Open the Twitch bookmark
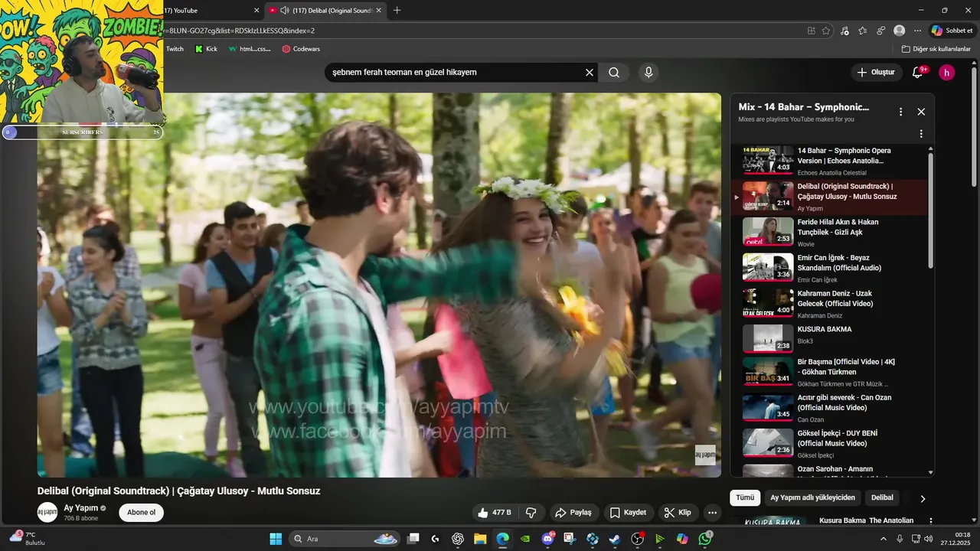The width and height of the screenshot is (980, 551). point(175,49)
